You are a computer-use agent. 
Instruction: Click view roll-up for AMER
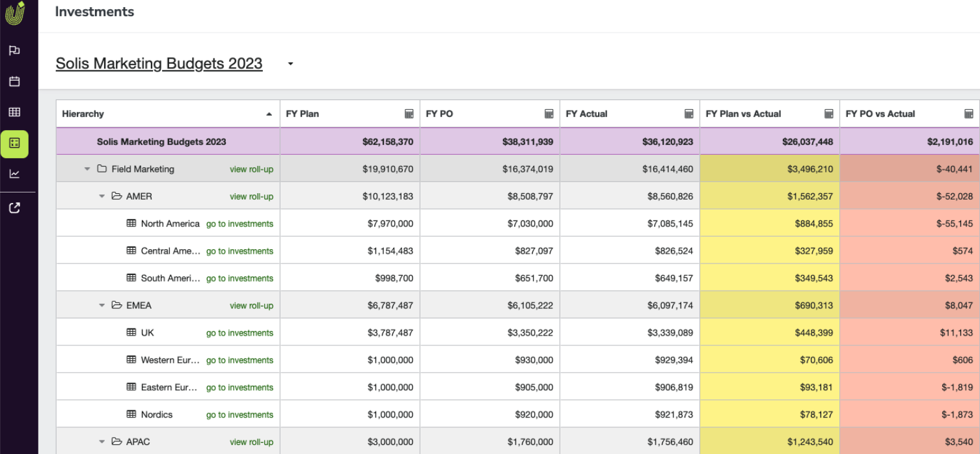[251, 196]
